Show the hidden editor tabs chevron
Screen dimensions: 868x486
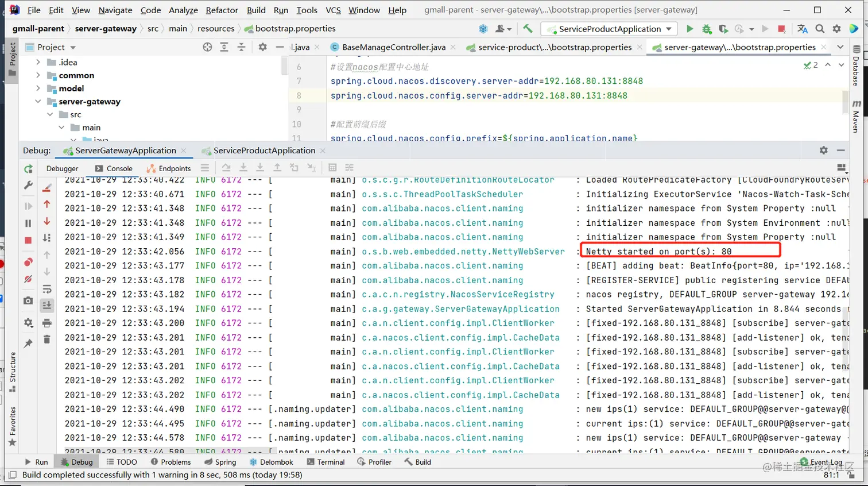840,47
